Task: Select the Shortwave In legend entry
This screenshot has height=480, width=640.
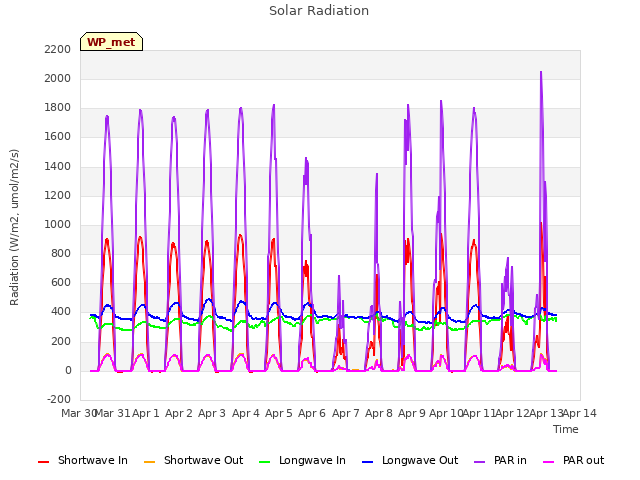Action: pyautogui.click(x=83, y=460)
